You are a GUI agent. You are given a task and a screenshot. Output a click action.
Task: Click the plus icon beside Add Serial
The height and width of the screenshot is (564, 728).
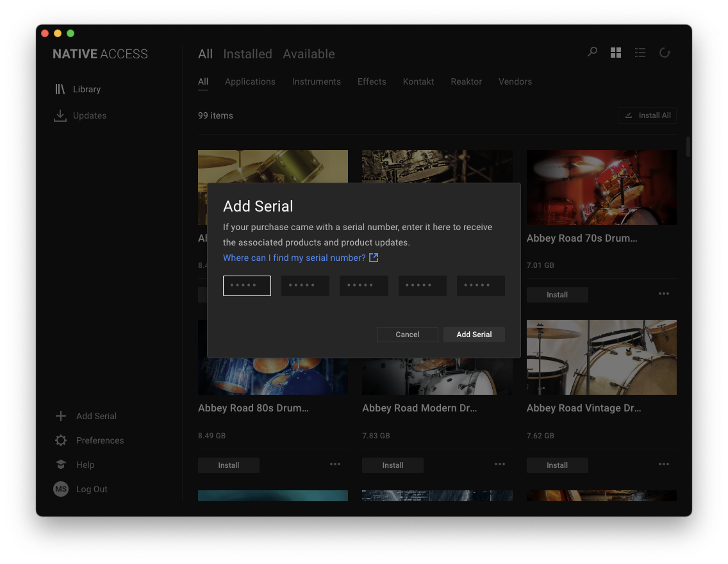coord(61,416)
